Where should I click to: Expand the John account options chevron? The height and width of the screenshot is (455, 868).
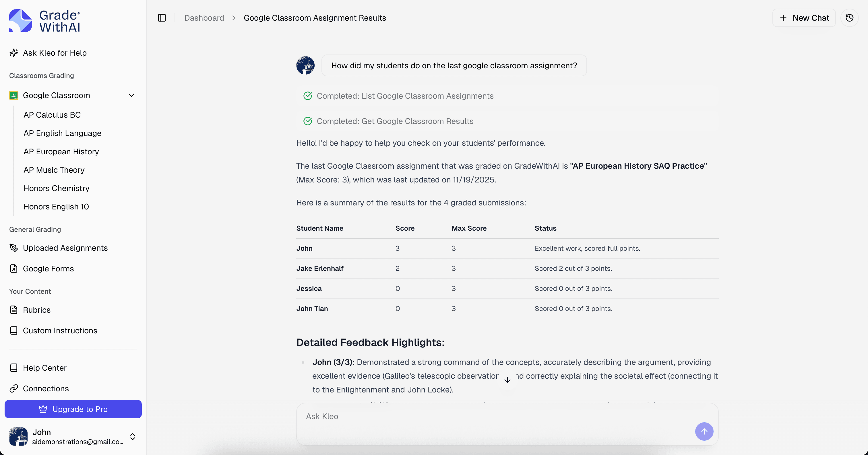point(132,436)
